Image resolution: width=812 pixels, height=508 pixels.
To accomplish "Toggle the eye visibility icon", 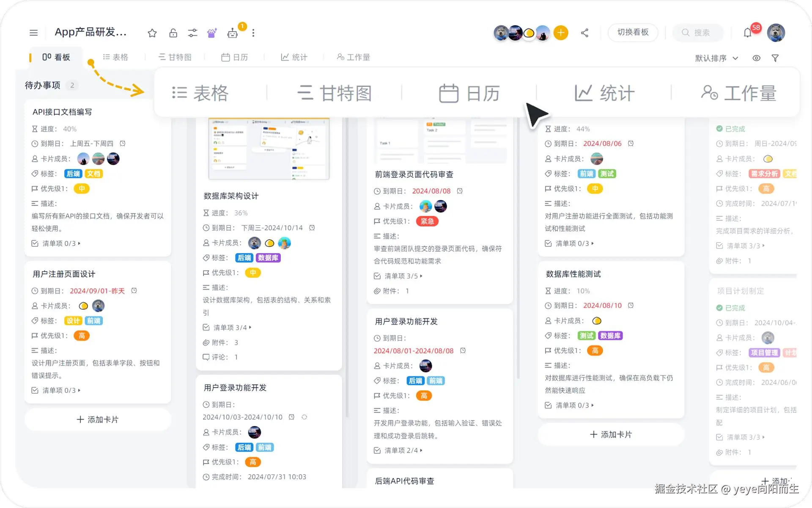I will 756,58.
